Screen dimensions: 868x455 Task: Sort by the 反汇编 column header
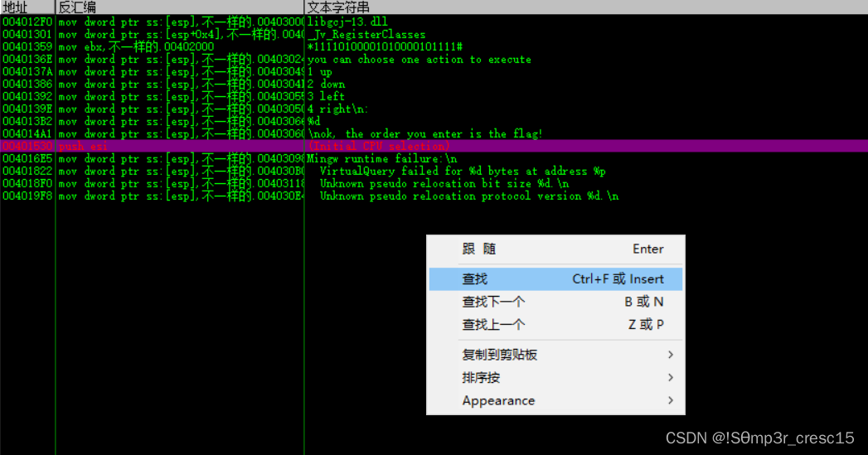click(180, 7)
